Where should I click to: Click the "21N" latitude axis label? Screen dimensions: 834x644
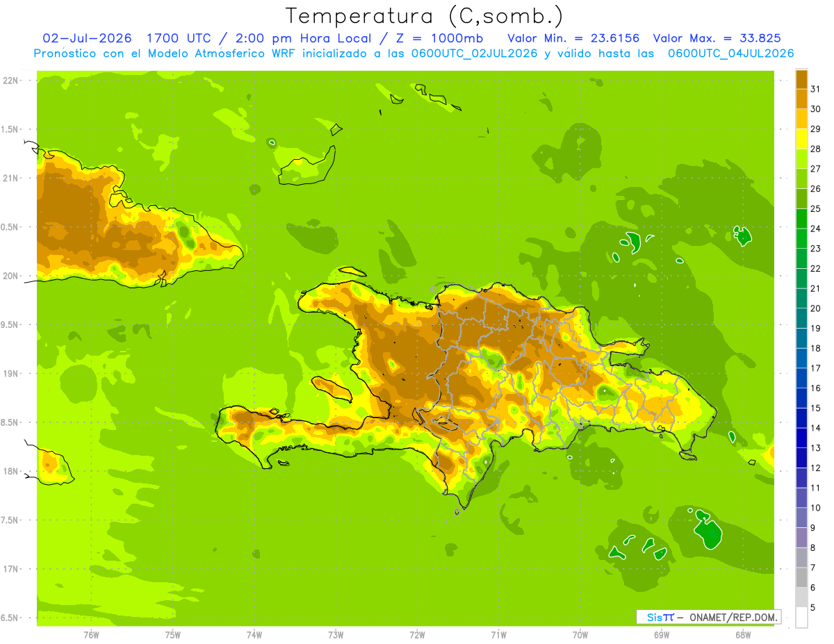point(11,179)
